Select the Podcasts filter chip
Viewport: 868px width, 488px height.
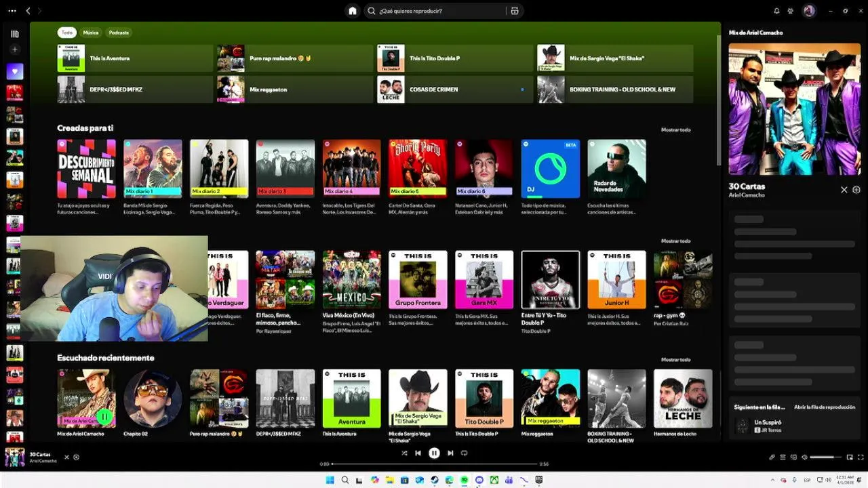pyautogui.click(x=119, y=32)
